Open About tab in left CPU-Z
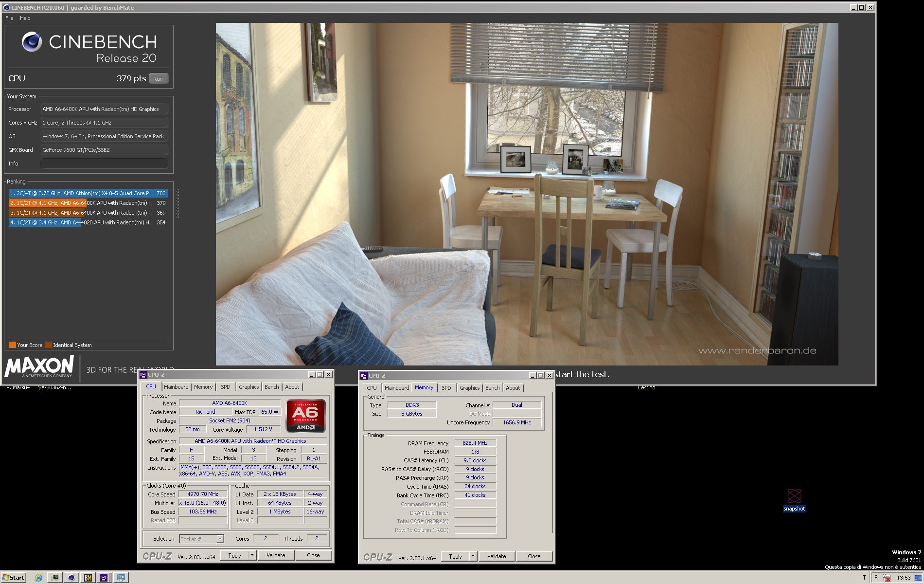The height and width of the screenshot is (584, 924). pyautogui.click(x=292, y=387)
